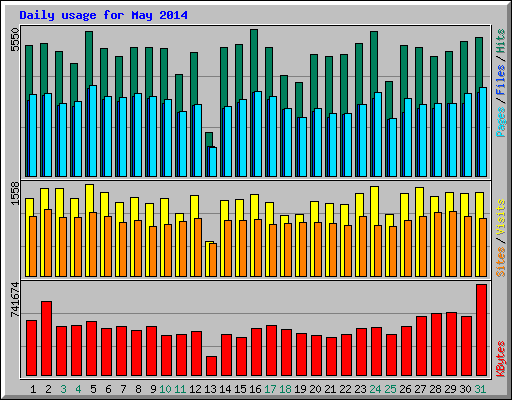
Task: Select day label 8 on the x-axis
Action: pos(138,389)
